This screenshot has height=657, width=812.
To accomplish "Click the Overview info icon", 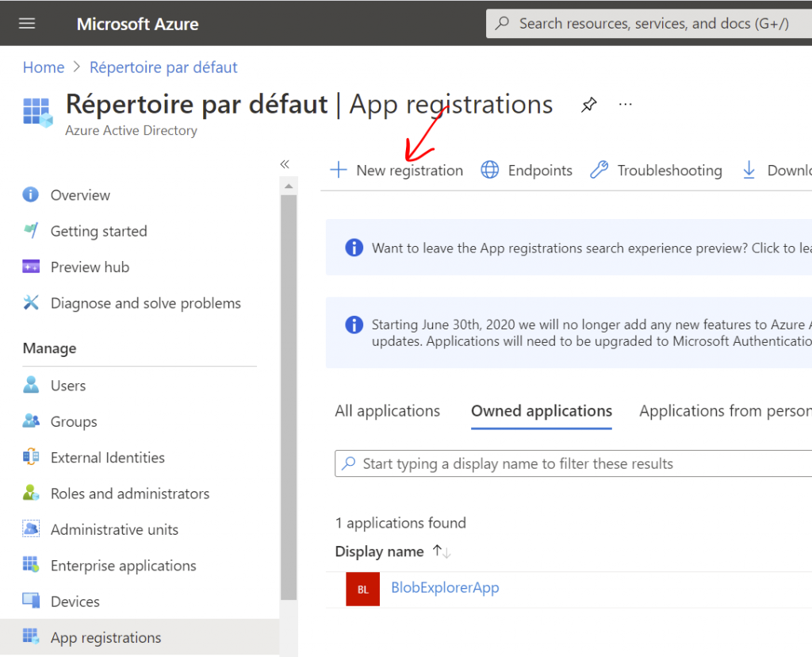I will pyautogui.click(x=31, y=194).
